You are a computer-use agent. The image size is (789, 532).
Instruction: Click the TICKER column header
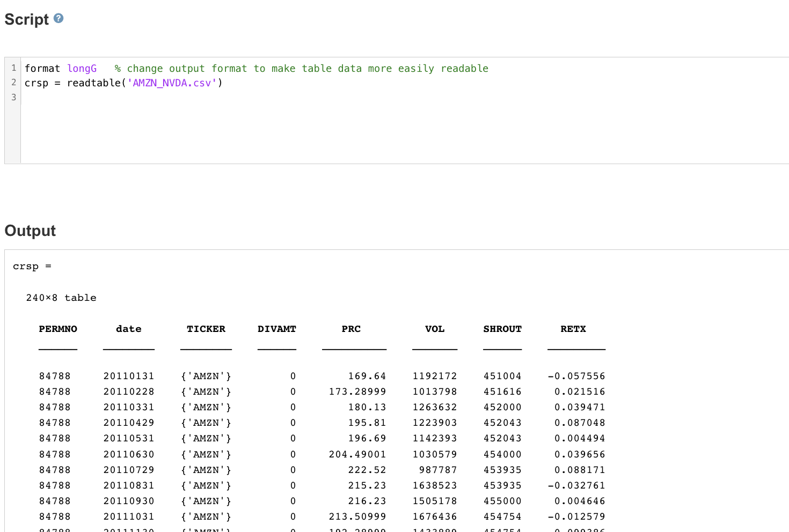coord(206,329)
